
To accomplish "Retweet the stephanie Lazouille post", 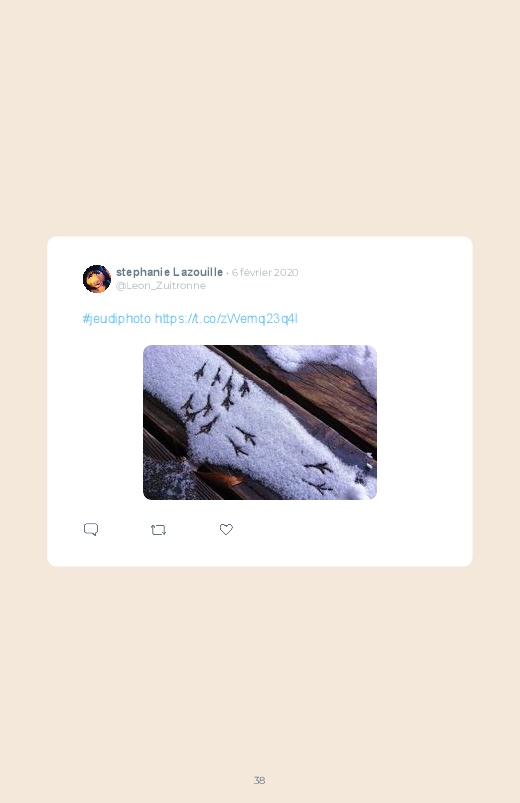I will click(x=158, y=530).
